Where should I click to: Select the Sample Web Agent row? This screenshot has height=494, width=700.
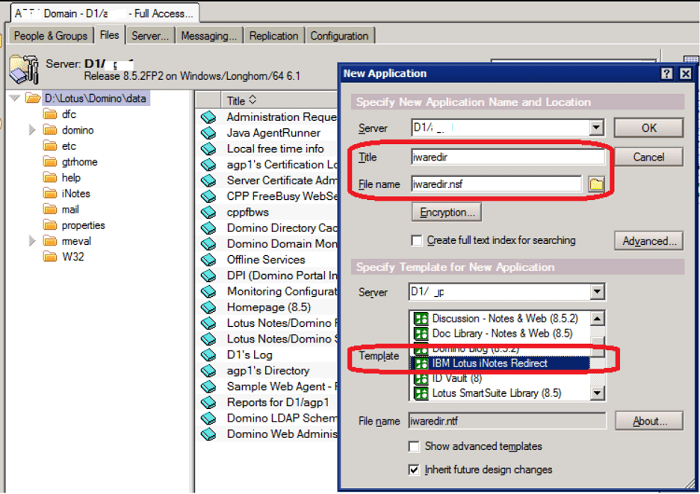[268, 386]
